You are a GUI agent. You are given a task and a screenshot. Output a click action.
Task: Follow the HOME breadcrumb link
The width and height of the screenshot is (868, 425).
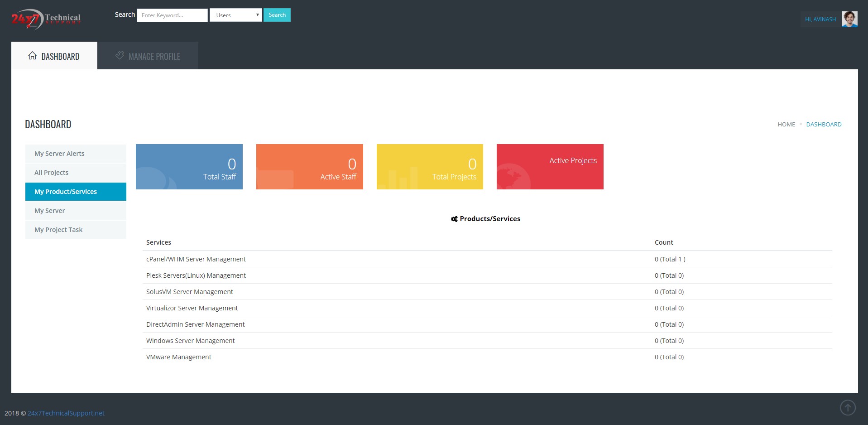point(786,124)
